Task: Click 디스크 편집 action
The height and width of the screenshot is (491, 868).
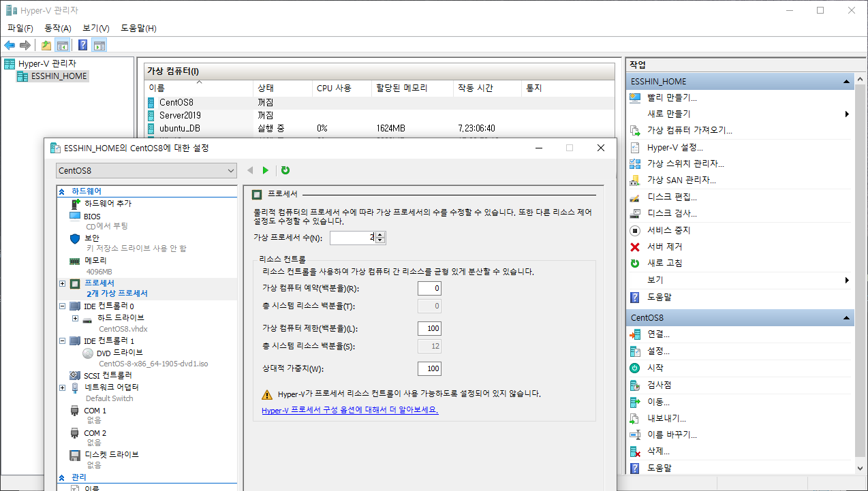Action: (672, 197)
